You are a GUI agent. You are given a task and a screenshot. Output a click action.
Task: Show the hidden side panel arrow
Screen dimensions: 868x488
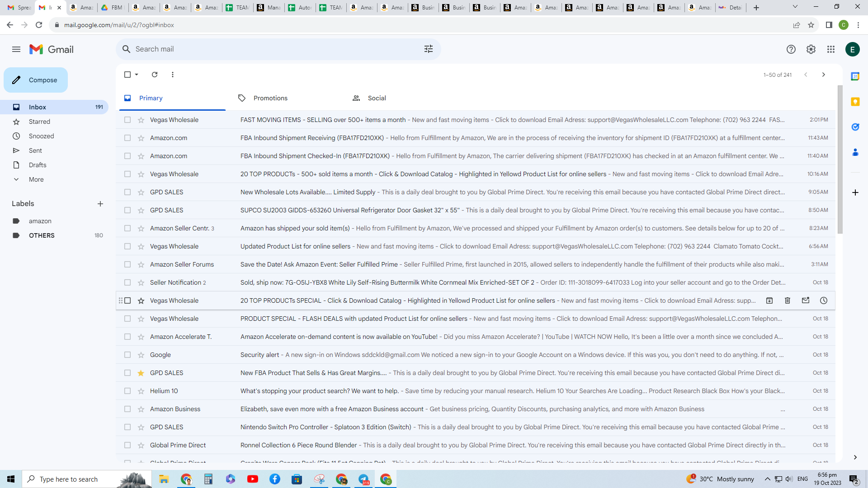855,457
